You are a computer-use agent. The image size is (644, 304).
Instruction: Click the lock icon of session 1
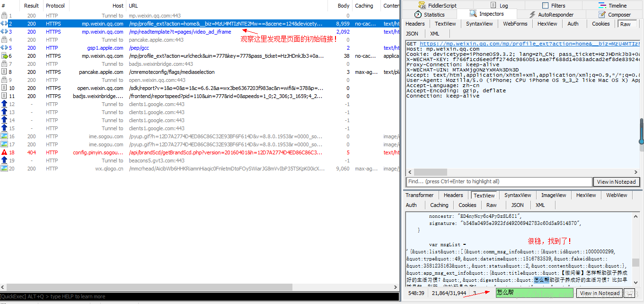point(4,16)
